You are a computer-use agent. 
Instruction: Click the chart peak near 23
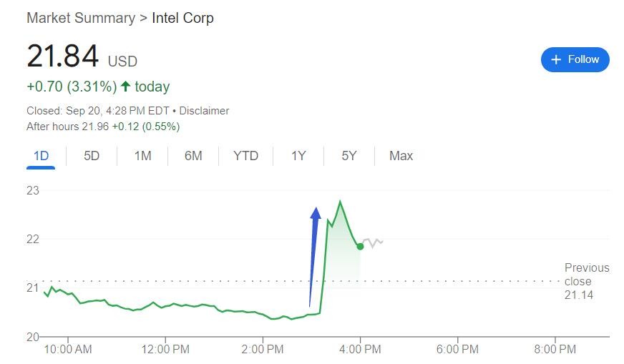[340, 202]
